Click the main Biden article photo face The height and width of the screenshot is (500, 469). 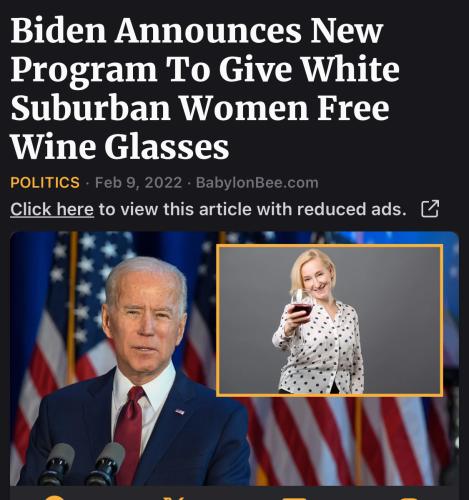145,313
